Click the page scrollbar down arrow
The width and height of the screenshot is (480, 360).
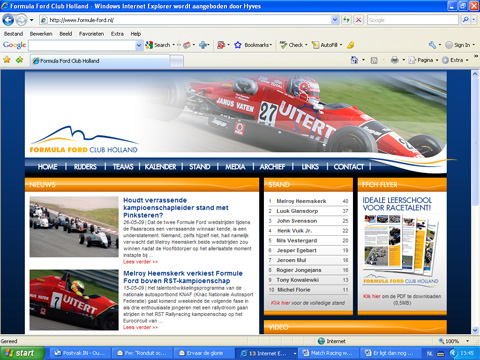click(x=475, y=330)
